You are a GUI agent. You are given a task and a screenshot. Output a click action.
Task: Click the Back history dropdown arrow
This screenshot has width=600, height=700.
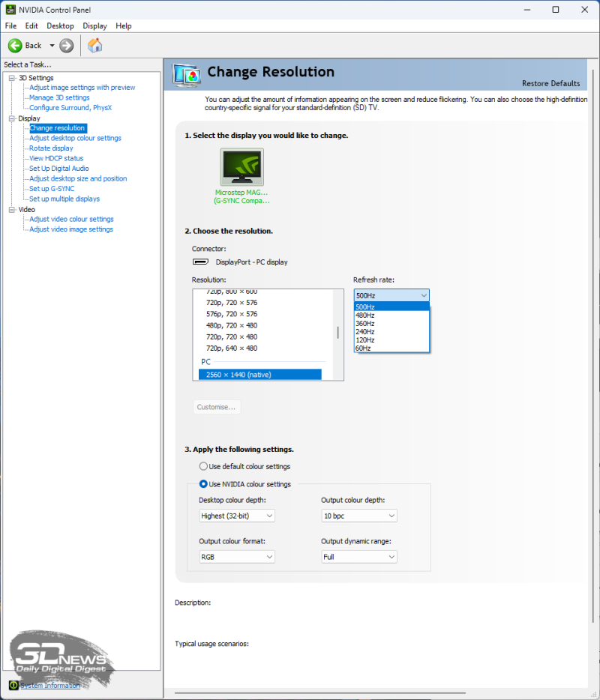pyautogui.click(x=52, y=46)
